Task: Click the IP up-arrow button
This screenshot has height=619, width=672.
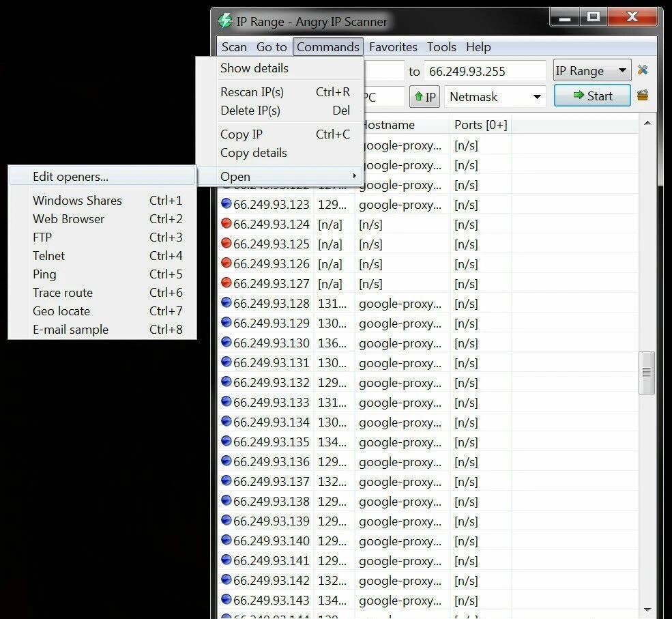Action: [425, 97]
